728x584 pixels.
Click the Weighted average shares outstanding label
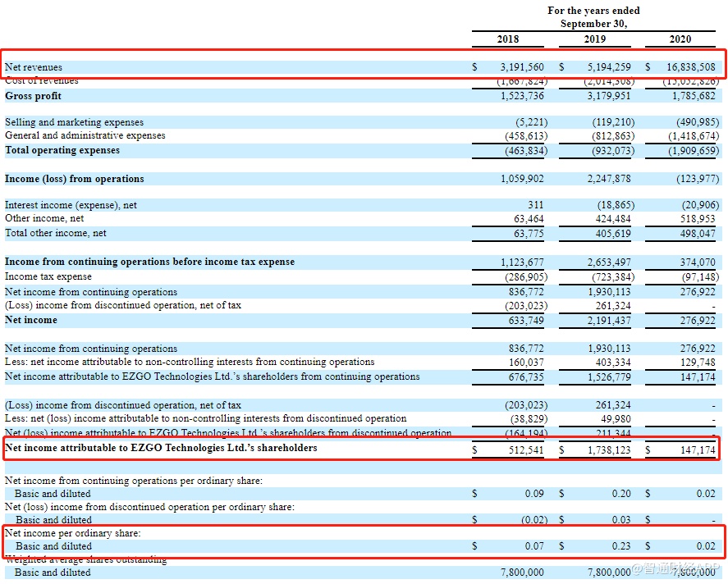pos(85,559)
